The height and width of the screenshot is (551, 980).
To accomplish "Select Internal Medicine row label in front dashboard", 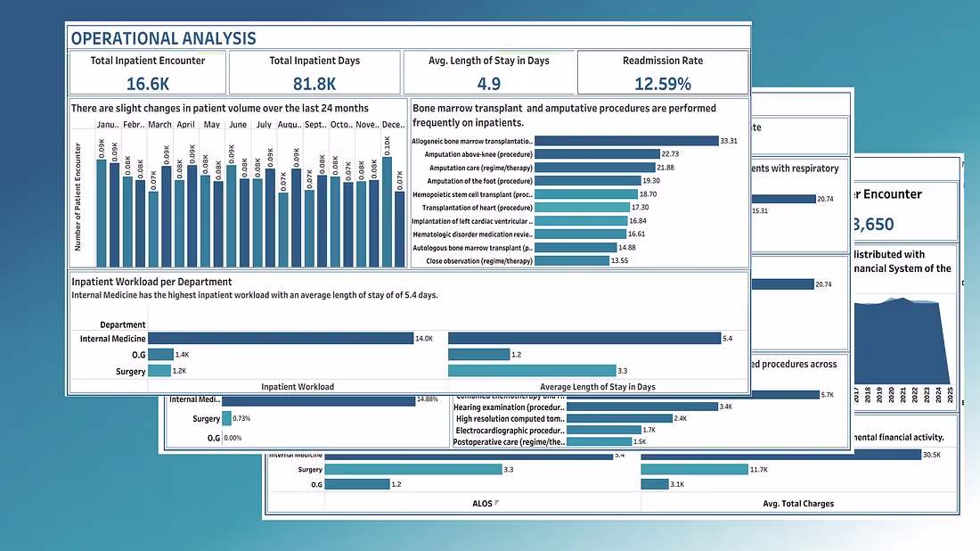I will pos(112,338).
